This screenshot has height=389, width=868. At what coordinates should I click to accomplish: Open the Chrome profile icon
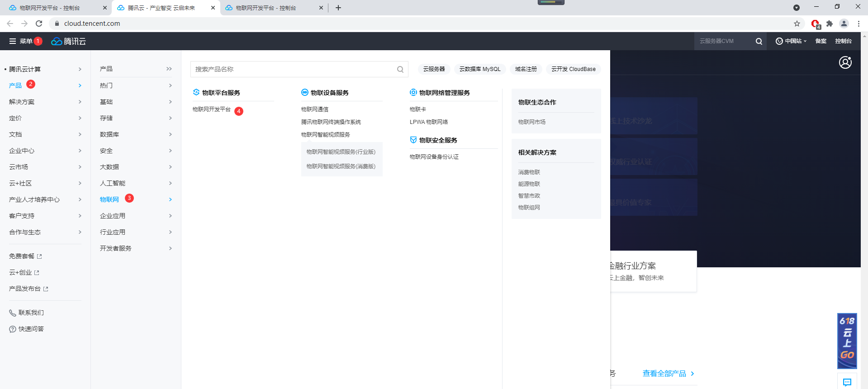[844, 24]
